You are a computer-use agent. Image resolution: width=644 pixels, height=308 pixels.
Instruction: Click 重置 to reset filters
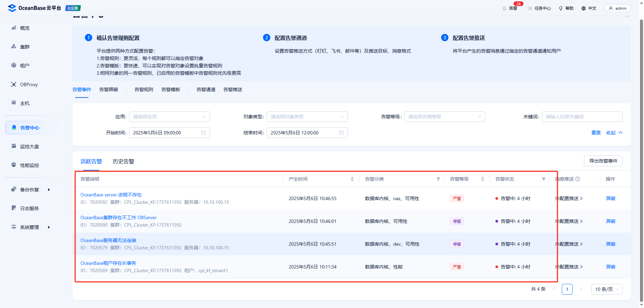596,133
